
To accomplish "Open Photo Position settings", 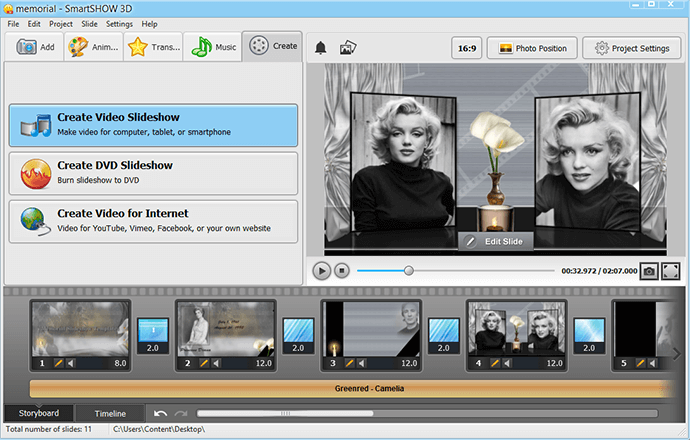I will [532, 48].
